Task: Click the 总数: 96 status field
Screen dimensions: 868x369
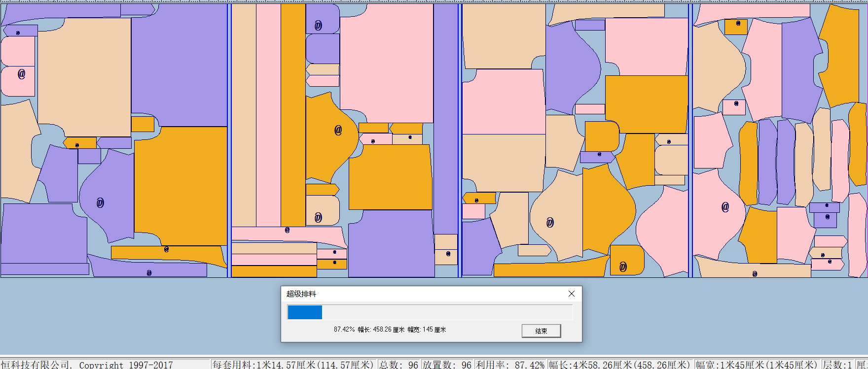Action: (x=398, y=365)
